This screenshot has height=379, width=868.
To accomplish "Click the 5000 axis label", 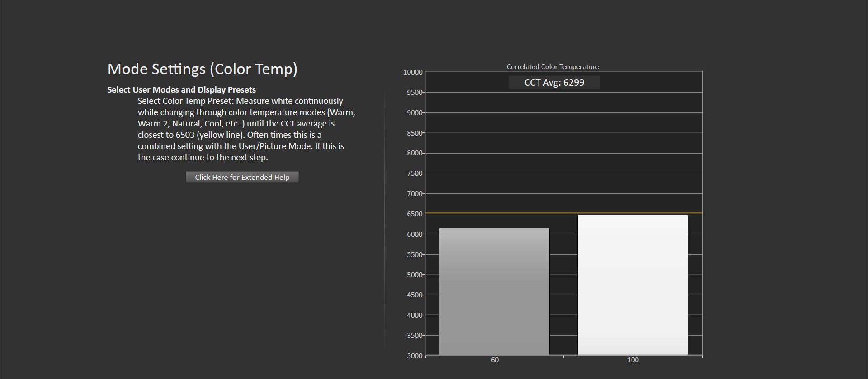I will (x=415, y=275).
